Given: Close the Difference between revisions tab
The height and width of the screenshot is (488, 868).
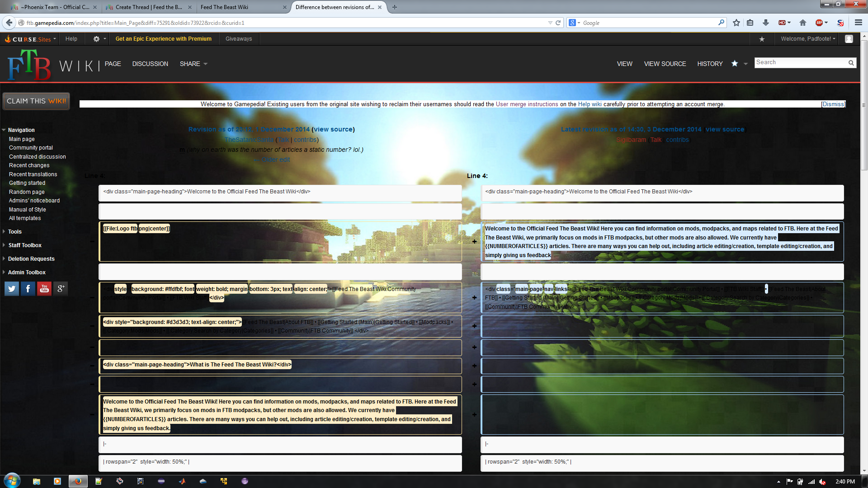Looking at the screenshot, I should point(380,7).
